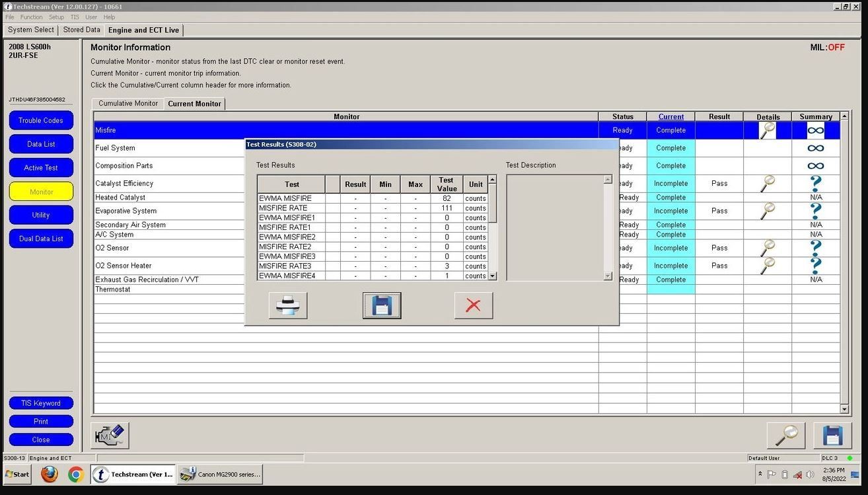Image resolution: width=868 pixels, height=495 pixels.
Task: Click the Current column header link
Action: 670,117
